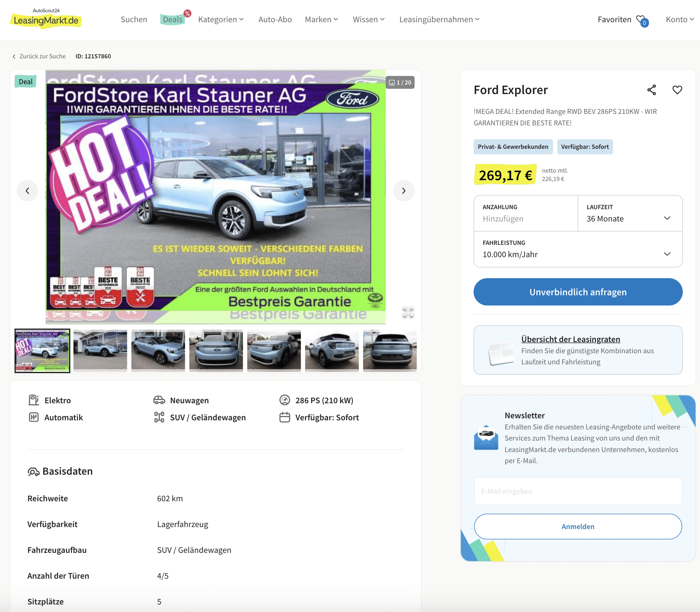Click the SUV / Geländewagen body icon

click(x=159, y=417)
